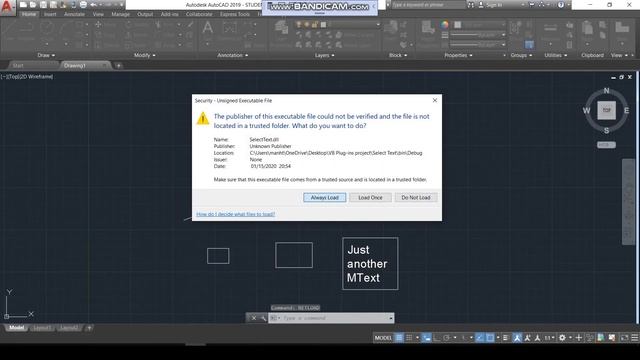Click the command line close X icon
Image resolution: width=640 pixels, height=360 pixels.
coord(254,318)
